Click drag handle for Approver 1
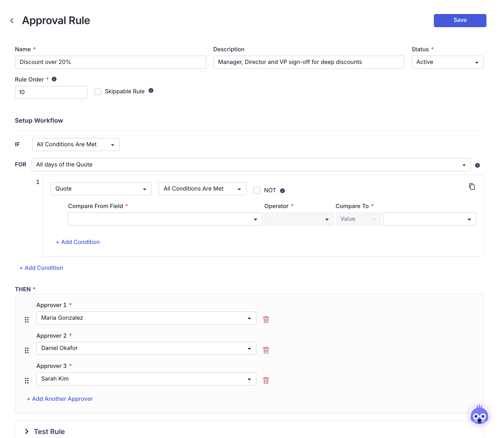Image resolution: width=504 pixels, height=438 pixels. [x=27, y=320]
